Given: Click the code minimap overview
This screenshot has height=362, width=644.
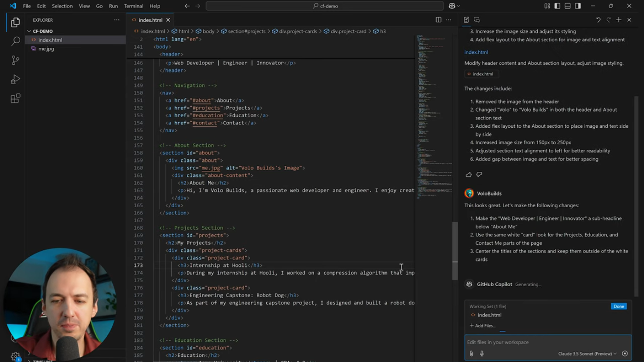Looking at the screenshot, I should pyautogui.click(x=434, y=117).
